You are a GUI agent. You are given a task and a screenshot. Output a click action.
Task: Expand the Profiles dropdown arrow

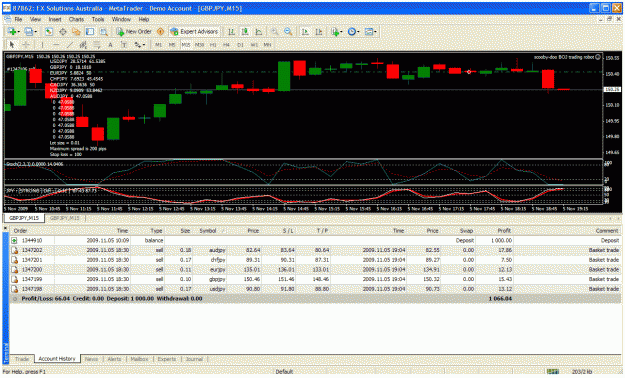point(36,32)
